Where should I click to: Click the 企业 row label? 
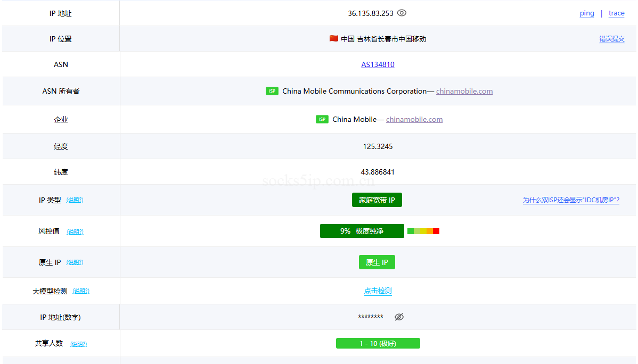point(61,120)
